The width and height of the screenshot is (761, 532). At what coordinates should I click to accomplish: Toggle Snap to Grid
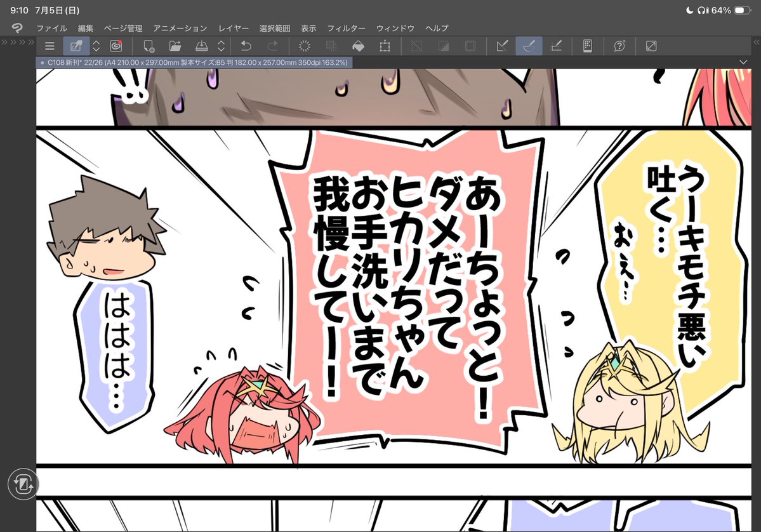[x=556, y=46]
